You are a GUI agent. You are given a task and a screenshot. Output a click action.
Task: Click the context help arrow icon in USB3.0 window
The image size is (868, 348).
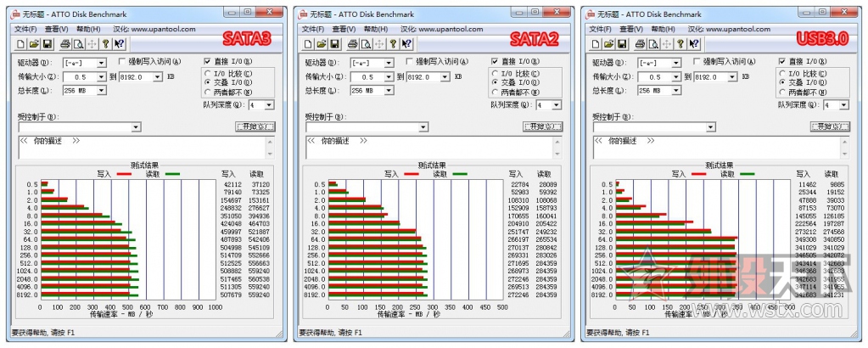tap(694, 44)
